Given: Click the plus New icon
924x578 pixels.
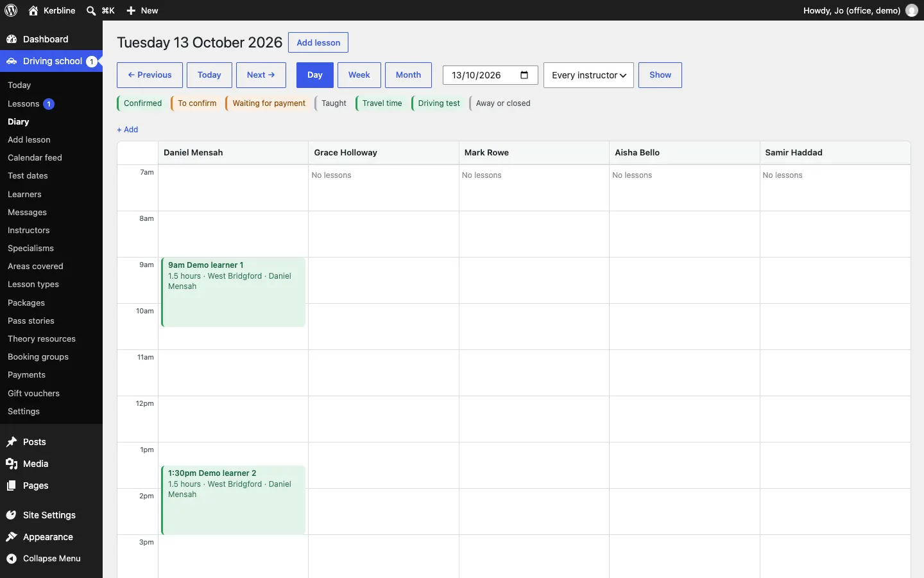Looking at the screenshot, I should coord(131,10).
